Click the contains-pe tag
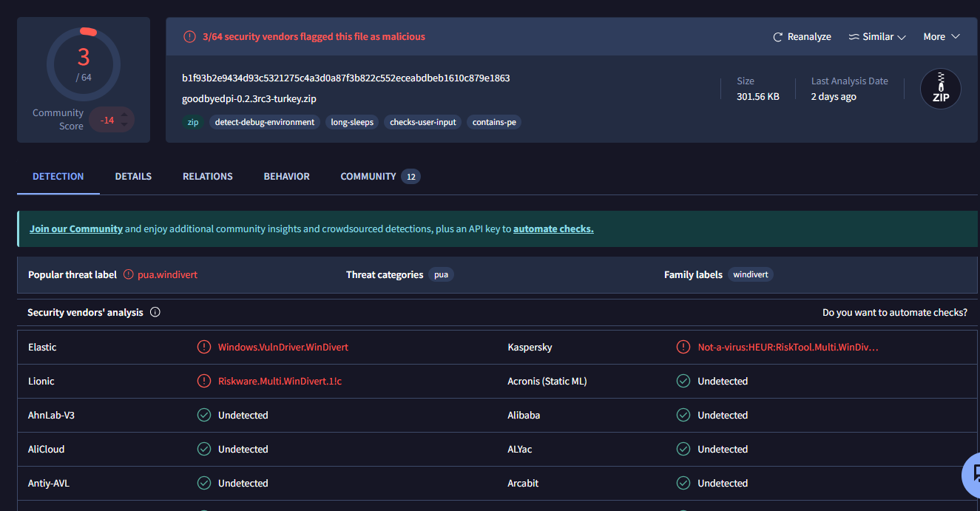 [494, 122]
